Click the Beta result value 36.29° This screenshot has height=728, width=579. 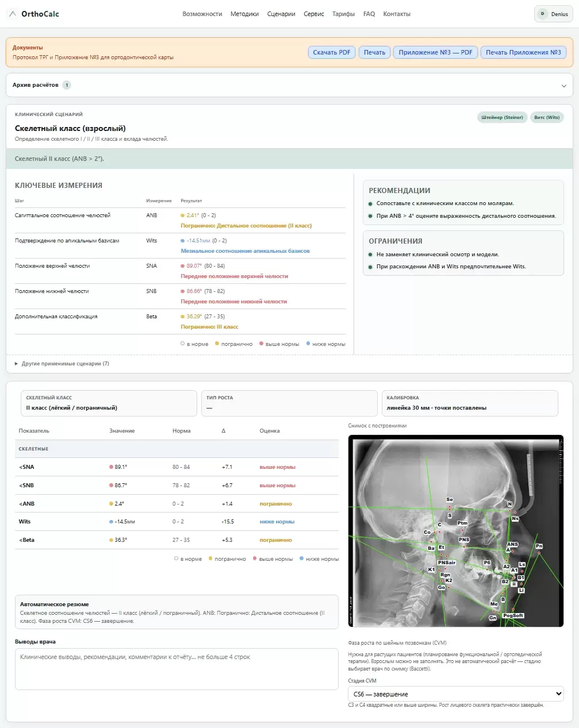point(194,317)
